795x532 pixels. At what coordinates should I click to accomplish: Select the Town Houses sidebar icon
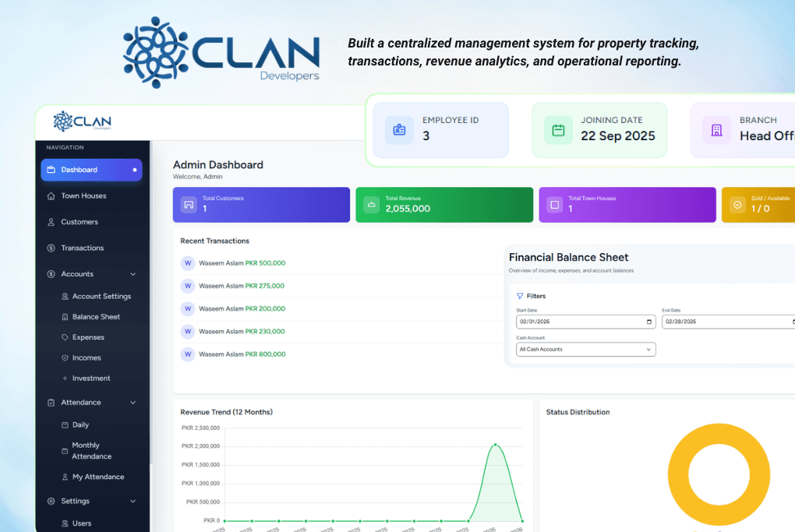point(51,196)
